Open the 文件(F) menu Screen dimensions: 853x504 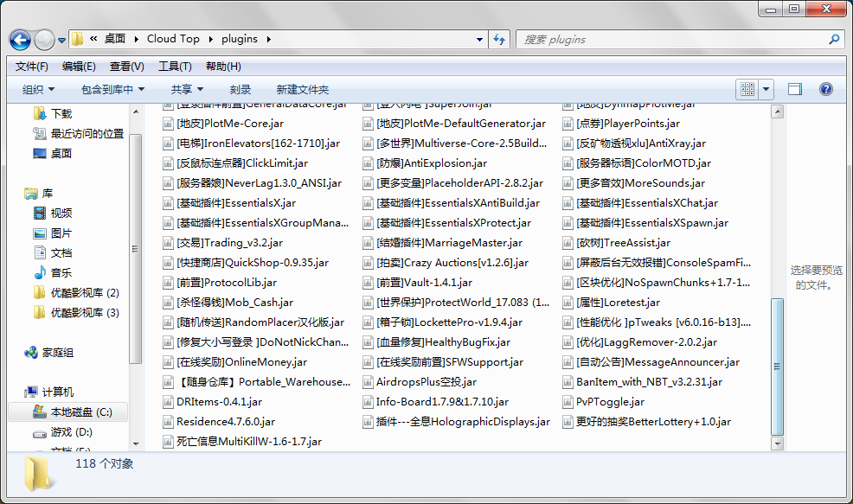31,67
